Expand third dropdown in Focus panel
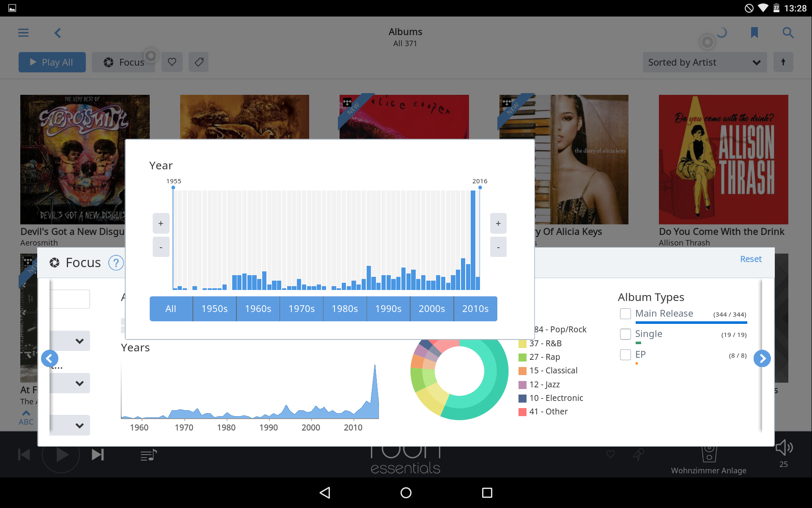The height and width of the screenshot is (508, 812). (x=70, y=425)
